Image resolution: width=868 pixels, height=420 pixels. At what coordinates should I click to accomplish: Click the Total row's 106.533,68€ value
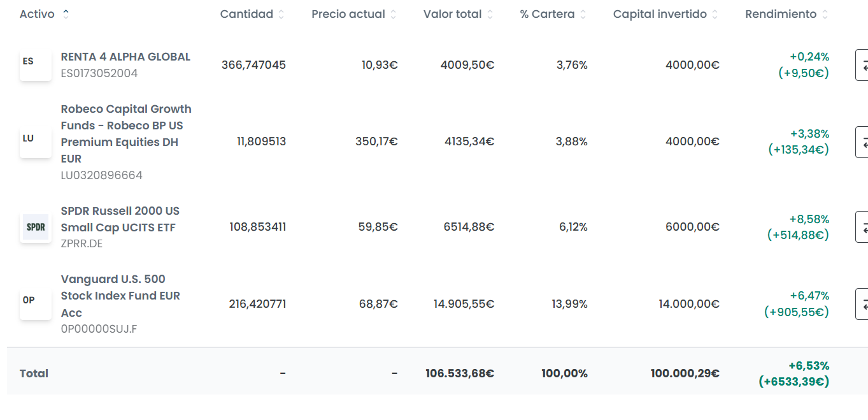(x=460, y=373)
